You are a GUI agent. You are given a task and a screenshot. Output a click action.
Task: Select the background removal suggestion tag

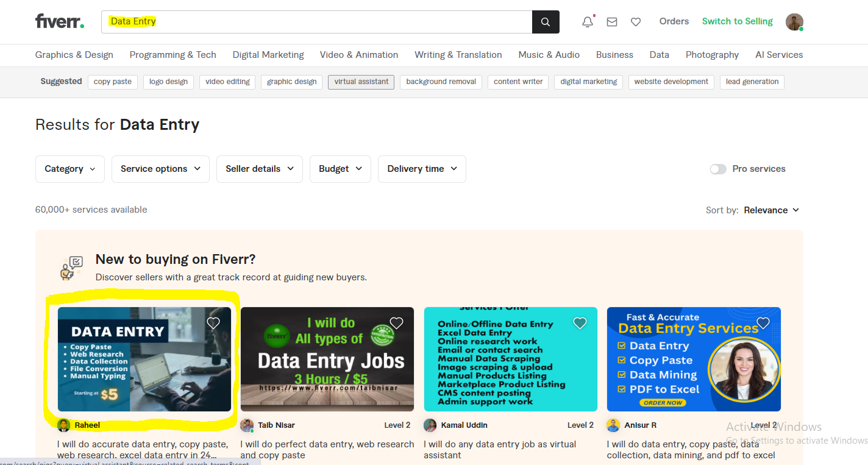coord(441,82)
